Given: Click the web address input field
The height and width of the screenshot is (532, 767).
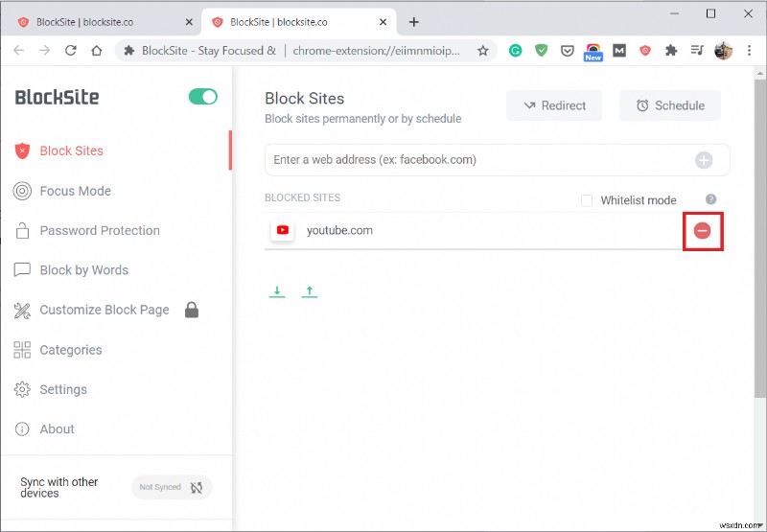Looking at the screenshot, I should pos(497,160).
